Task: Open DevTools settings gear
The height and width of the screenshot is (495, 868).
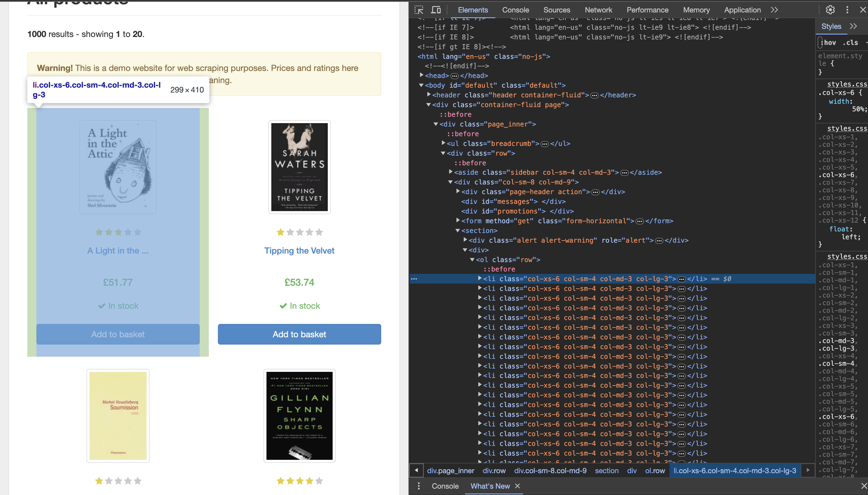Action: click(x=830, y=10)
